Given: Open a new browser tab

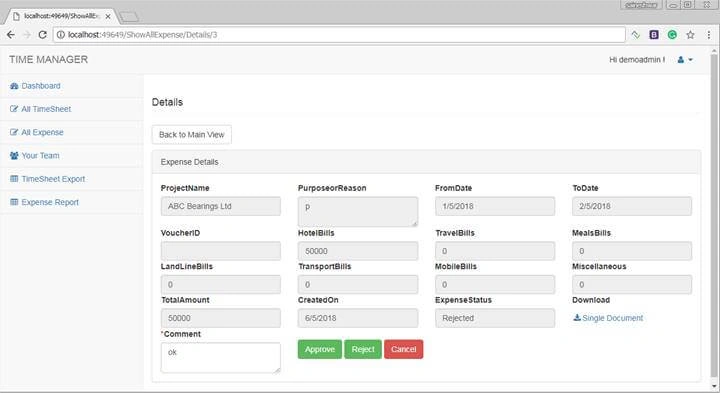Looking at the screenshot, I should coord(129,17).
